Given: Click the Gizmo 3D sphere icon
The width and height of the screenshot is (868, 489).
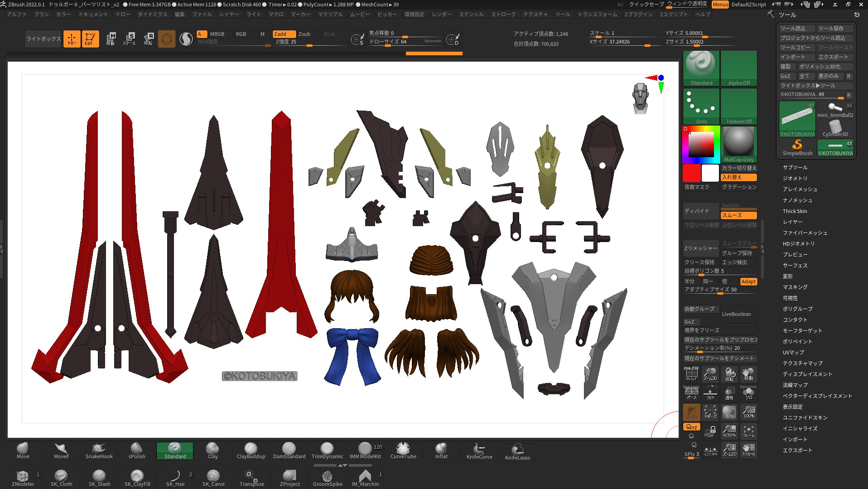Looking at the screenshot, I should tap(167, 39).
